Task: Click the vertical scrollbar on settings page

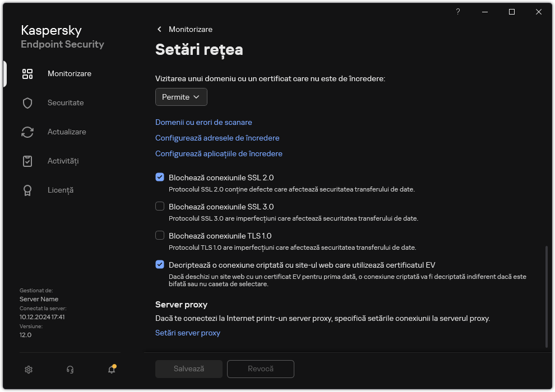Action: click(x=547, y=296)
